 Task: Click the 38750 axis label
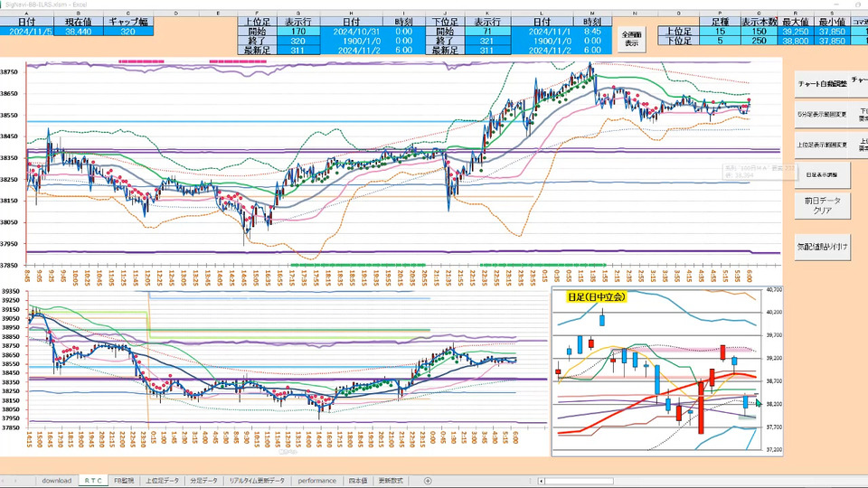click(x=9, y=72)
